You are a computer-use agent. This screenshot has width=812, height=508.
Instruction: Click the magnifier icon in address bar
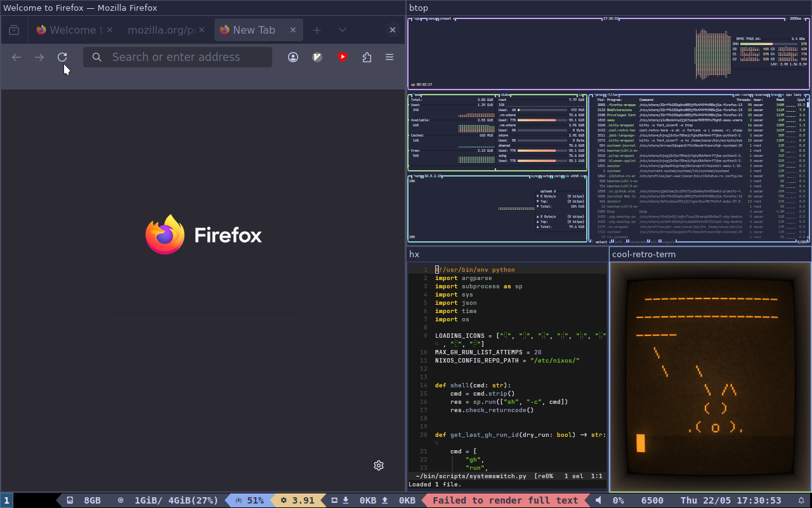[97, 57]
